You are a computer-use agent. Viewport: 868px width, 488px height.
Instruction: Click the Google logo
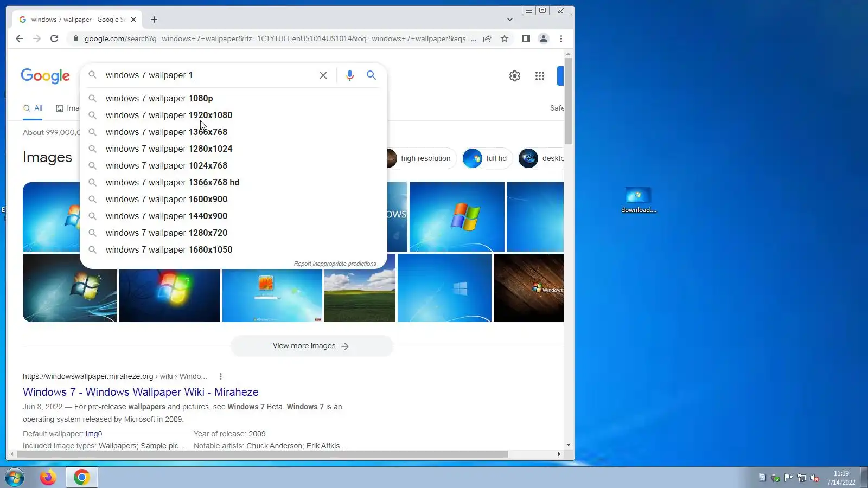coord(46,76)
